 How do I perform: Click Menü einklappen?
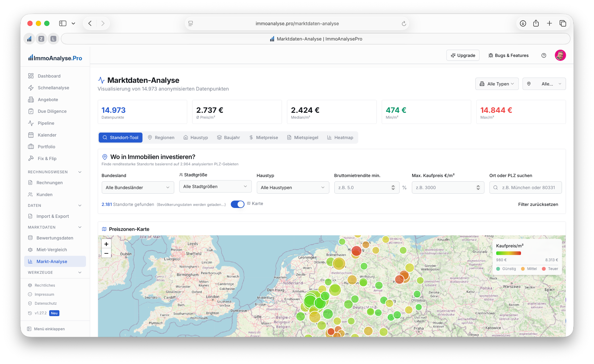point(46,329)
